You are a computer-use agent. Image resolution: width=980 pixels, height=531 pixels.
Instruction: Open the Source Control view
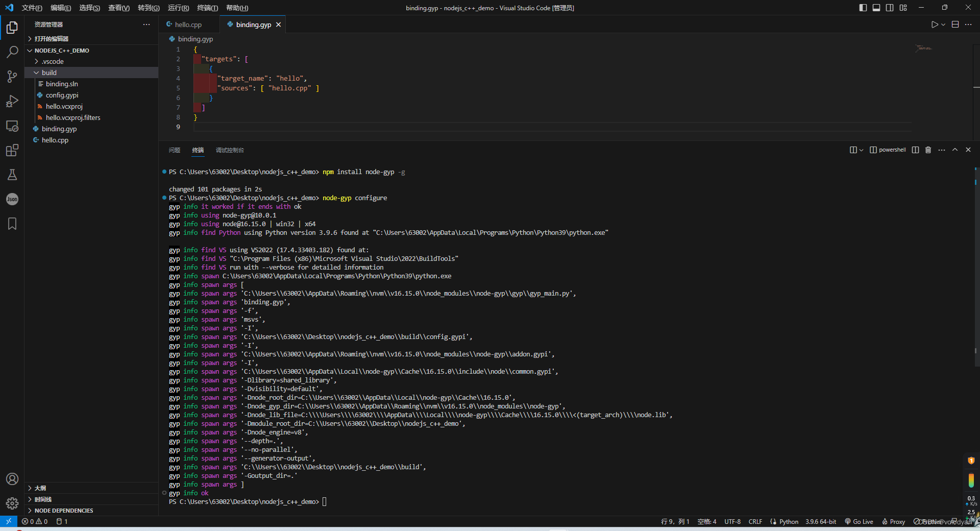(x=12, y=77)
